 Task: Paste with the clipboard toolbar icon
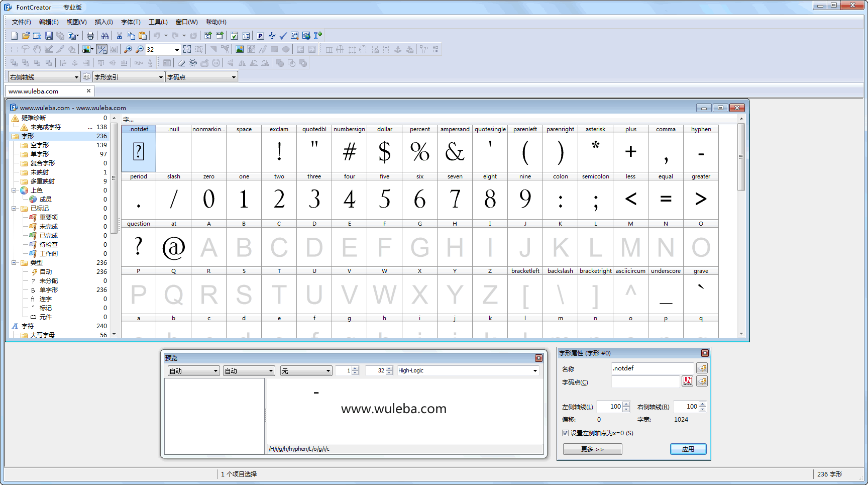point(143,36)
